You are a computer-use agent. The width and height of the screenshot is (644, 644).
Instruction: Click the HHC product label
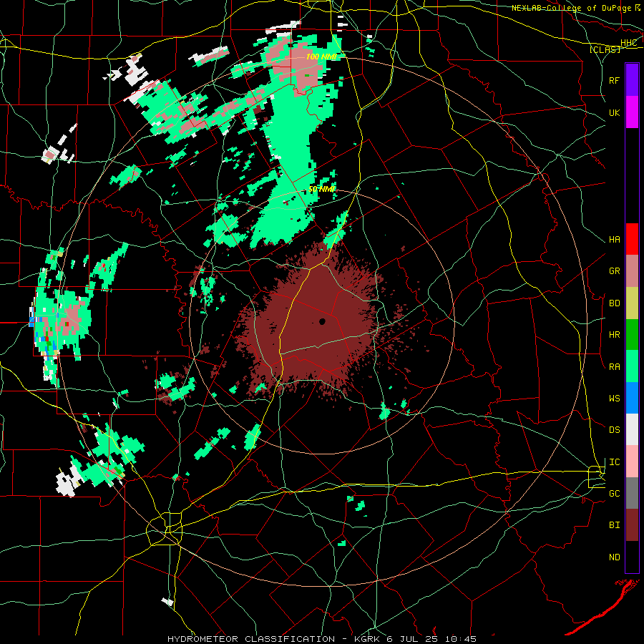pos(628,43)
